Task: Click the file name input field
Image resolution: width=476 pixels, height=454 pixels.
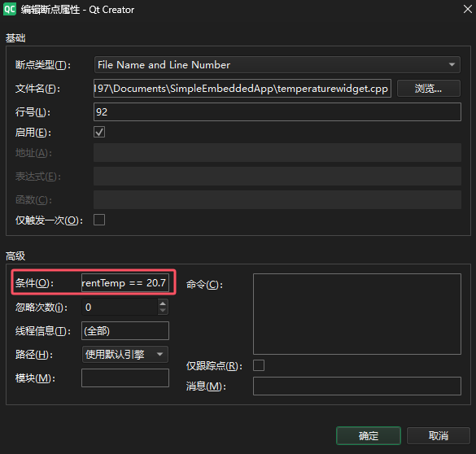Action: point(242,89)
